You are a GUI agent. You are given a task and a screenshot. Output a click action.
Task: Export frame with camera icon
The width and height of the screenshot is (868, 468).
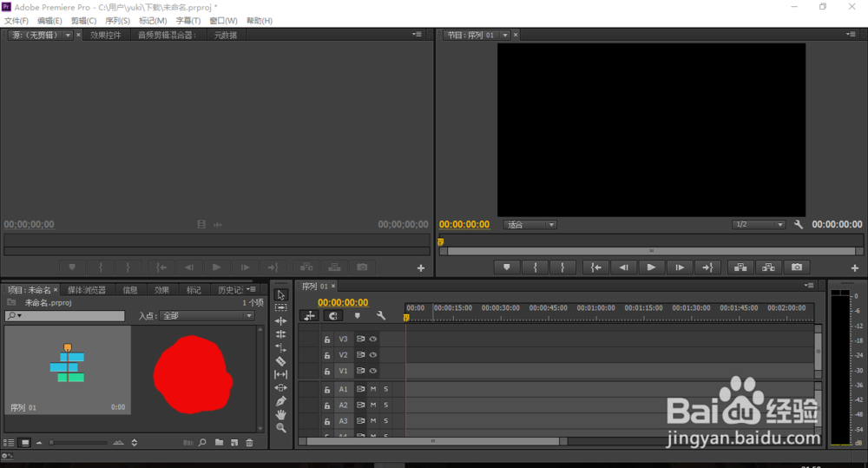pos(797,267)
